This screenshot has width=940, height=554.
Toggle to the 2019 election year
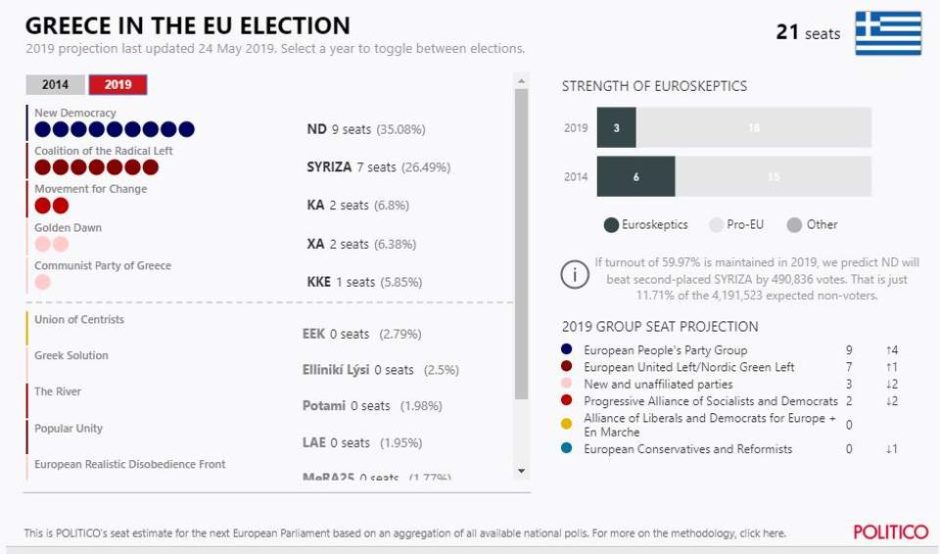[x=118, y=85]
